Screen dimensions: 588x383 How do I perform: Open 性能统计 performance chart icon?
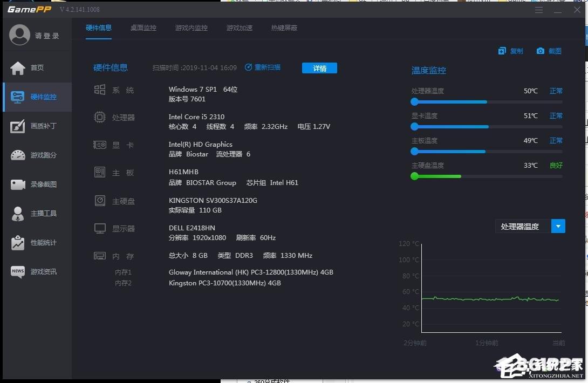click(x=18, y=243)
